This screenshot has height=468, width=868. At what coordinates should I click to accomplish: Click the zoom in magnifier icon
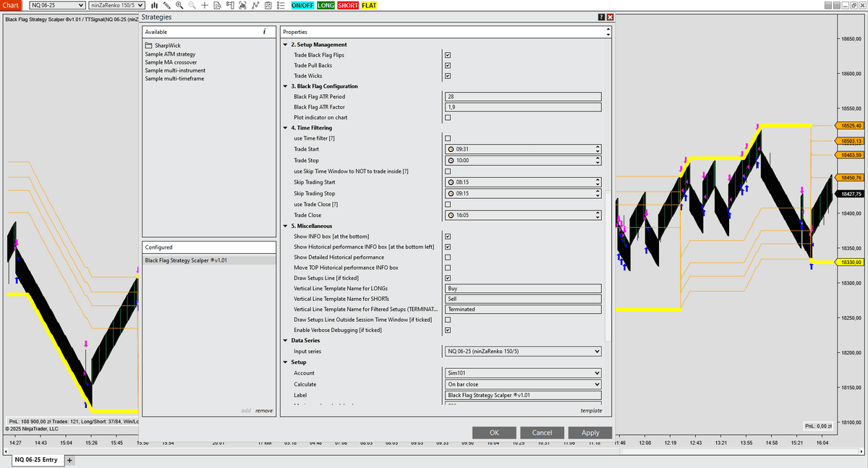(x=179, y=6)
